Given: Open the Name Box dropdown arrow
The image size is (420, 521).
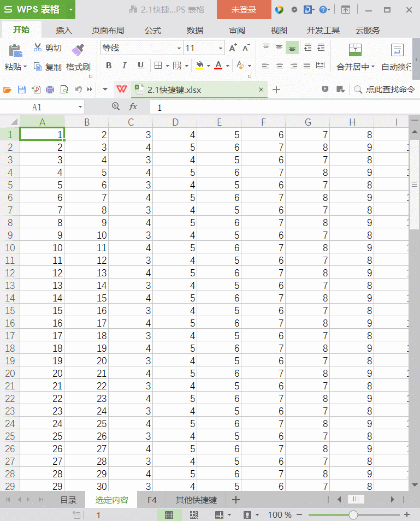Looking at the screenshot, I should click(x=80, y=107).
